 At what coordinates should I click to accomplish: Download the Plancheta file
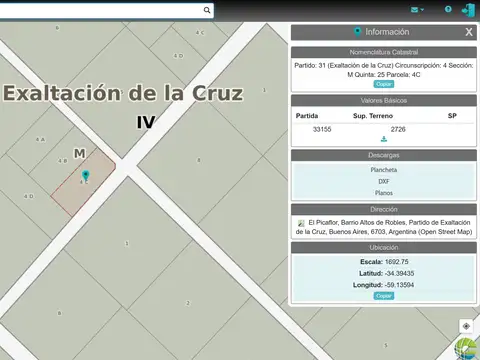(384, 170)
